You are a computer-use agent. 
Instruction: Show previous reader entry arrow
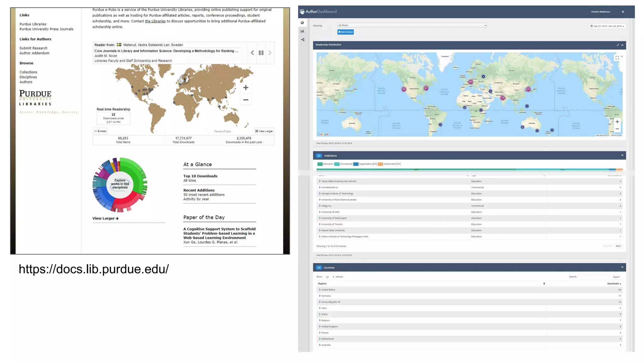click(x=252, y=53)
